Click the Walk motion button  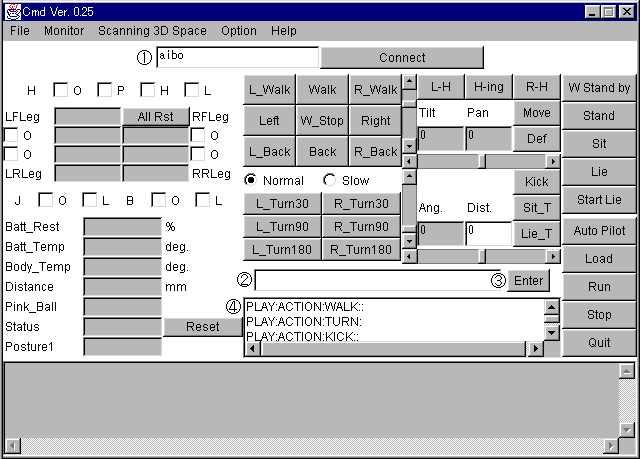[322, 90]
